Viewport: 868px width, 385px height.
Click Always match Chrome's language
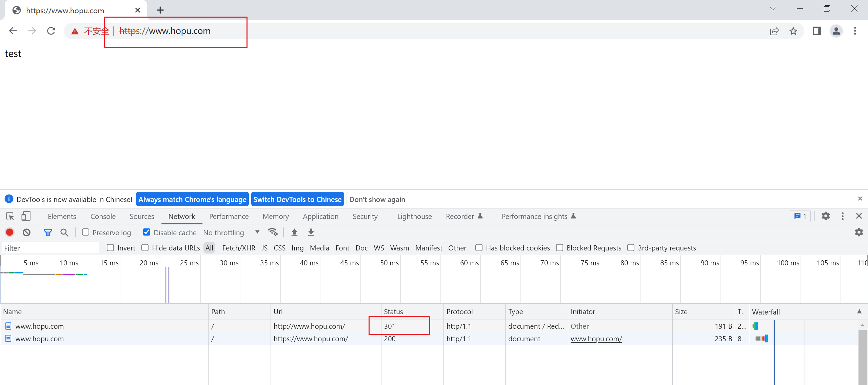coord(192,199)
